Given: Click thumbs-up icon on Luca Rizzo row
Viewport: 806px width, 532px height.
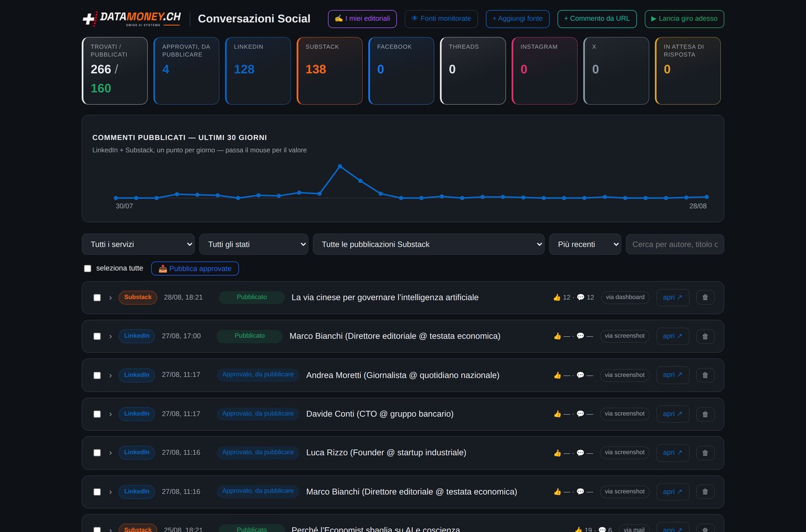Looking at the screenshot, I should (557, 453).
